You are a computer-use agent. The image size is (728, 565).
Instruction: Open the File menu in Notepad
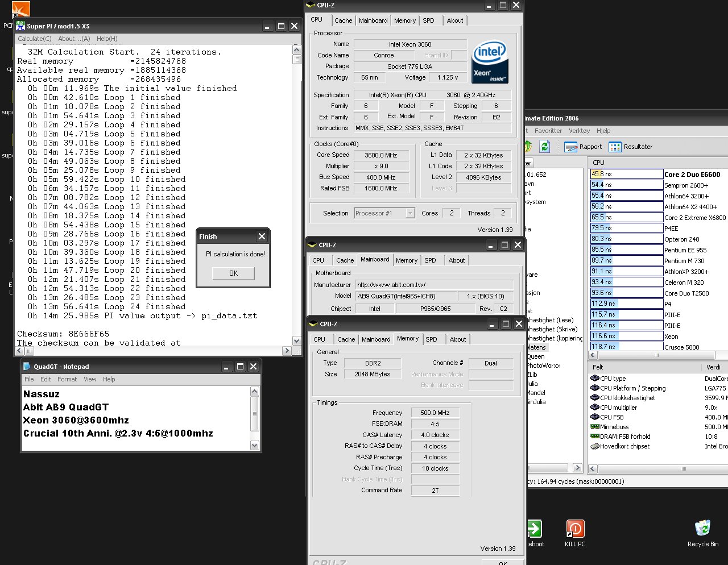[29, 379]
